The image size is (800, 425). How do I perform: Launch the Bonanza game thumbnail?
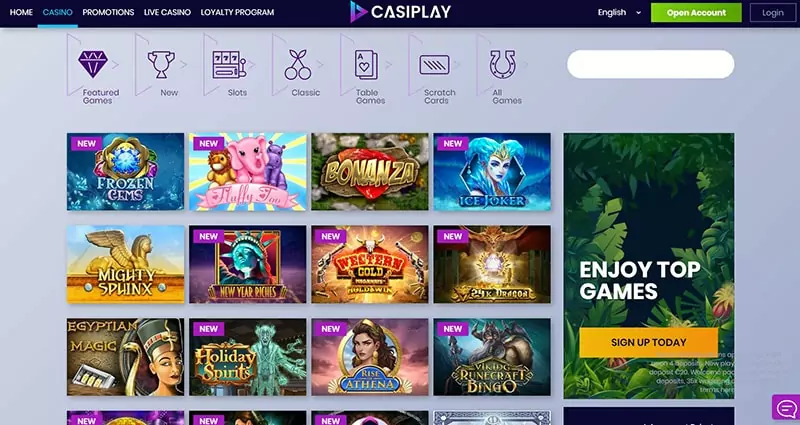click(x=370, y=172)
